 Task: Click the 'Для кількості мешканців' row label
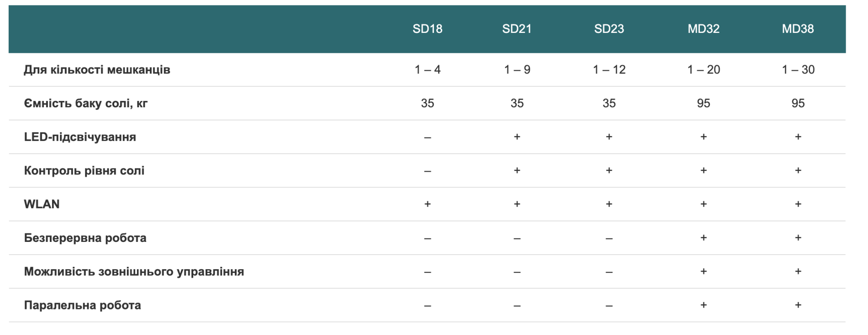click(97, 70)
